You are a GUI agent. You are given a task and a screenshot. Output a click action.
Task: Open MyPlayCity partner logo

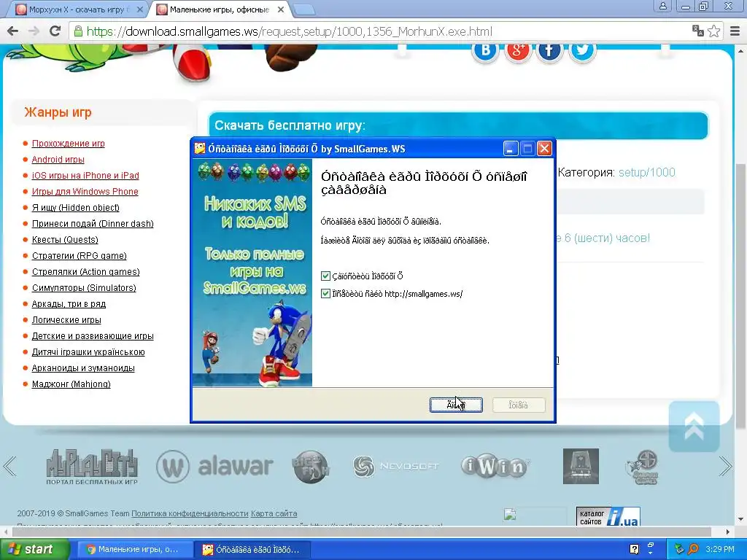(x=92, y=467)
